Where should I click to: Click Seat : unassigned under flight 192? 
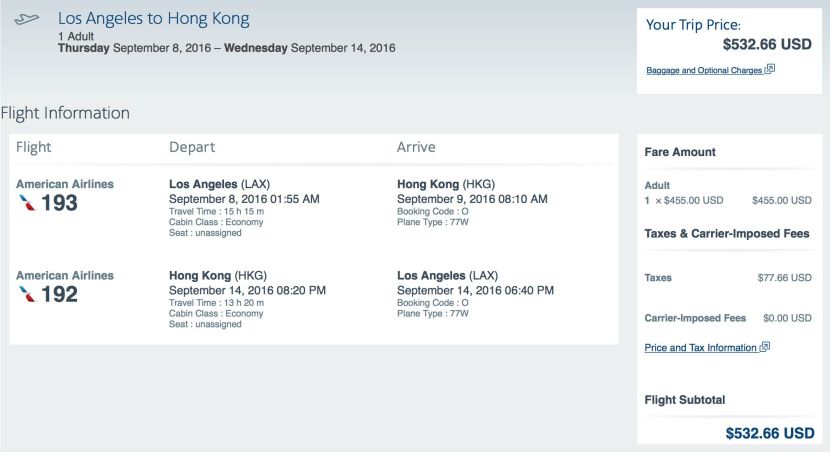click(205, 324)
